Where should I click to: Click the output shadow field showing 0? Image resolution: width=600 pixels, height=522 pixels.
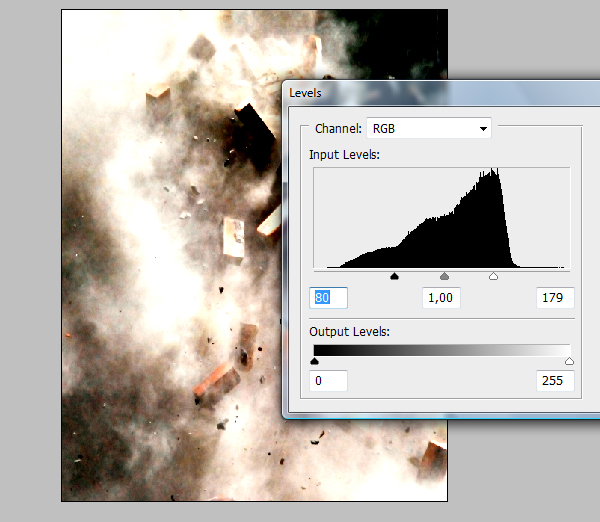click(328, 381)
